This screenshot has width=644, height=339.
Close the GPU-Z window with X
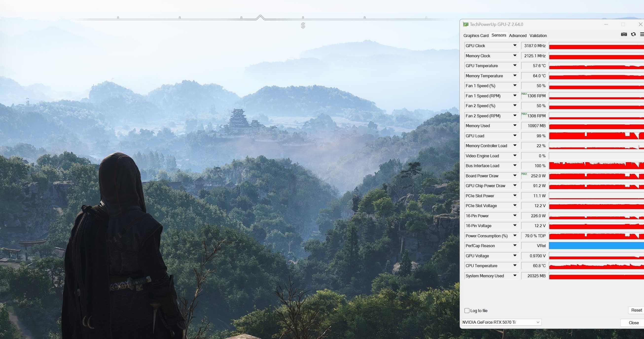click(641, 24)
